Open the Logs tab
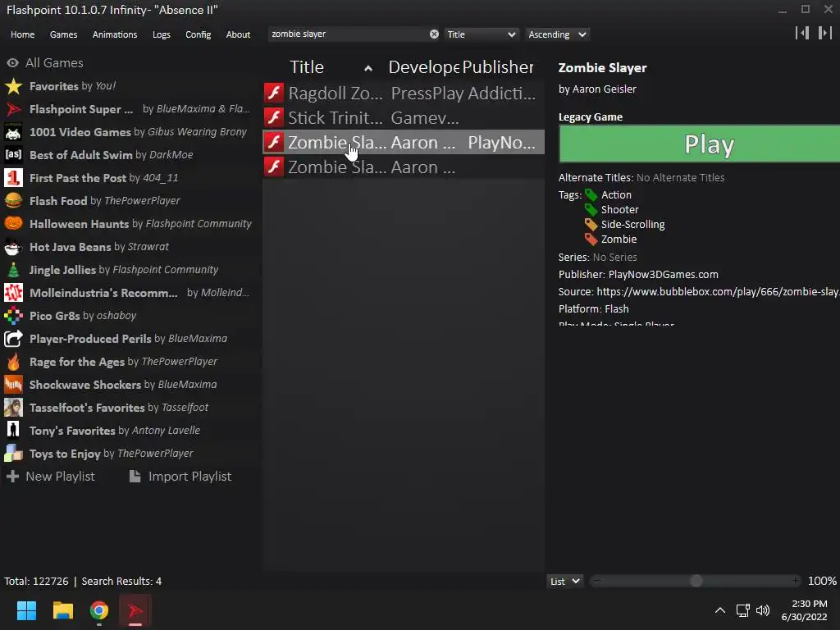Screen dimensions: 840x630 (162, 34)
